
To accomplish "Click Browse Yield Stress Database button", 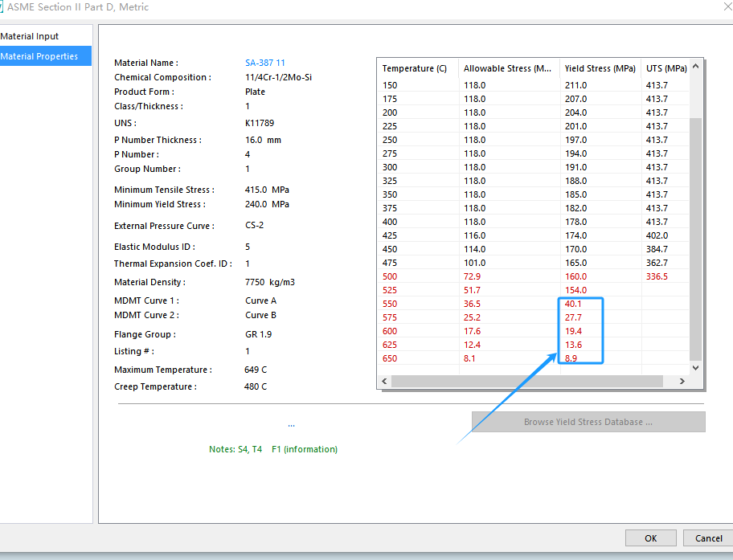I will pos(588,422).
